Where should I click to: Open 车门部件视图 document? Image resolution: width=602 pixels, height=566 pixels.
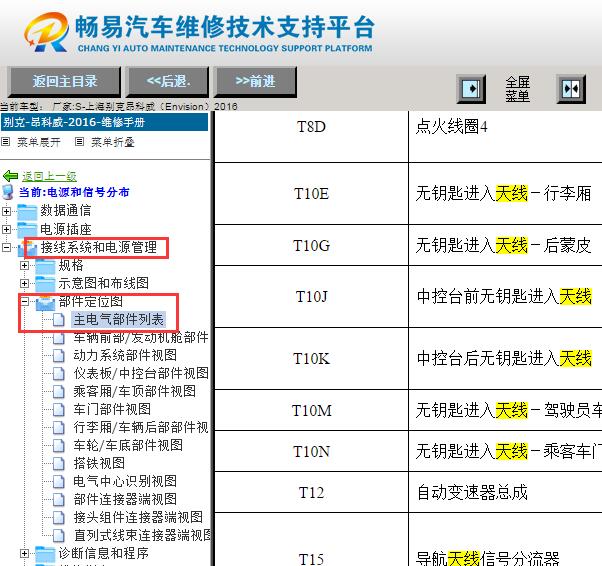[112, 409]
